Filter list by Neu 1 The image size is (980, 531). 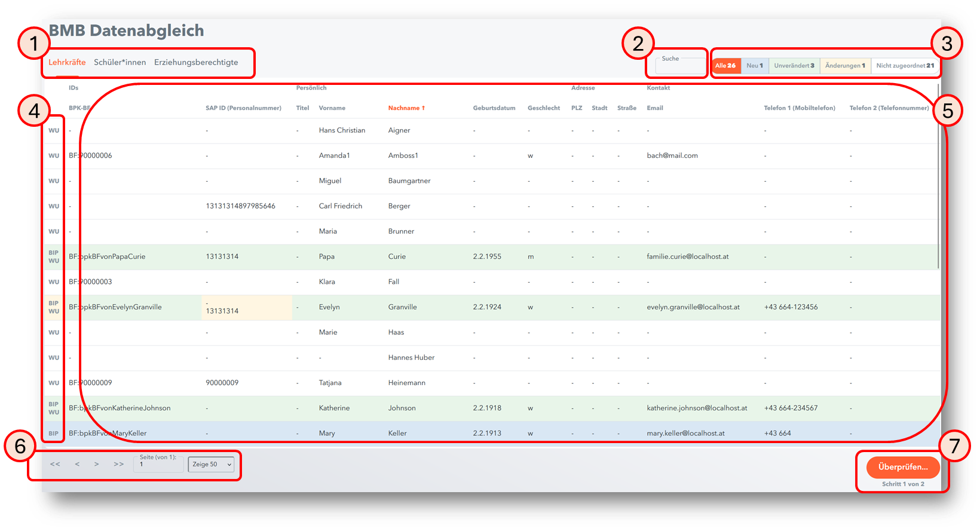(755, 66)
